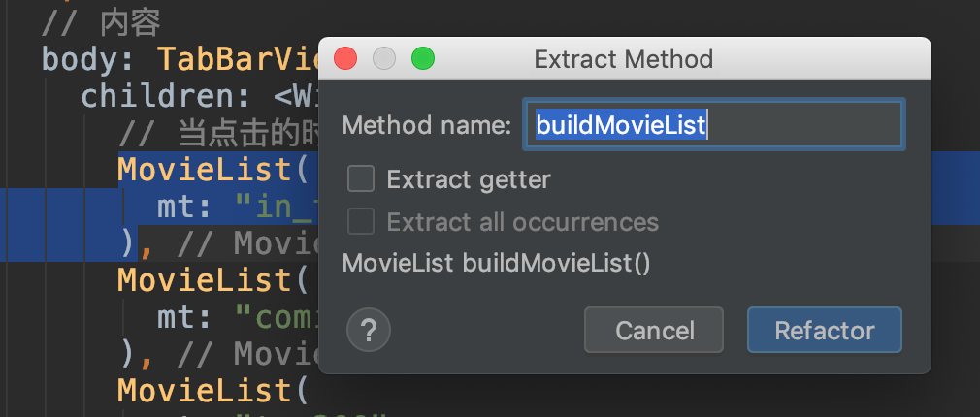Click the signature preview MovieList buildMovieList()
Image resolution: width=980 pixels, height=417 pixels.
point(497,264)
